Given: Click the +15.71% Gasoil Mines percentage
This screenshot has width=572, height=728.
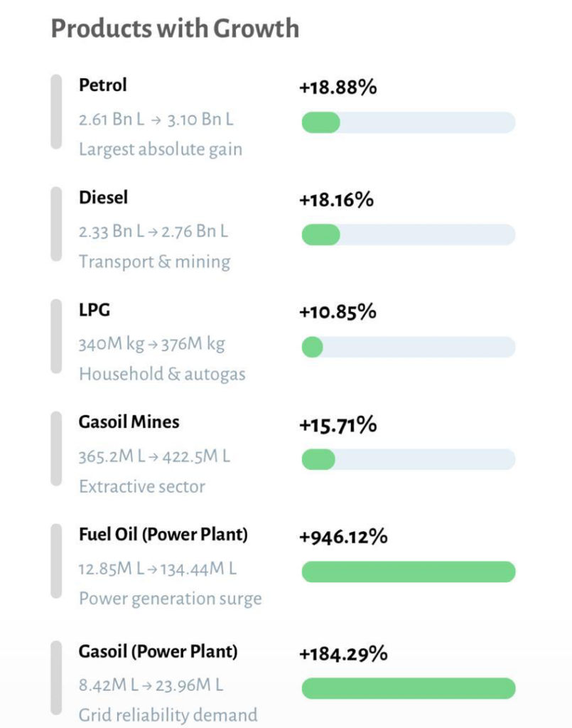Looking at the screenshot, I should [338, 425].
